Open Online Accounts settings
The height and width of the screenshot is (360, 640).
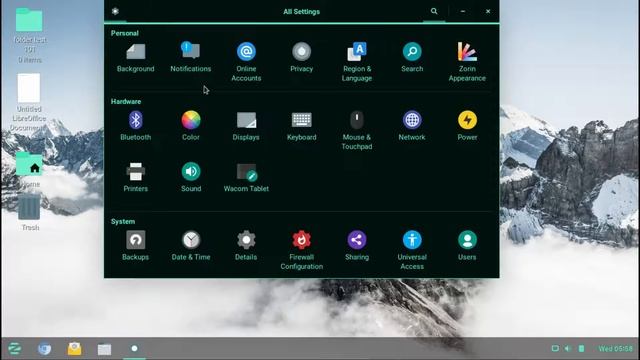pyautogui.click(x=246, y=62)
